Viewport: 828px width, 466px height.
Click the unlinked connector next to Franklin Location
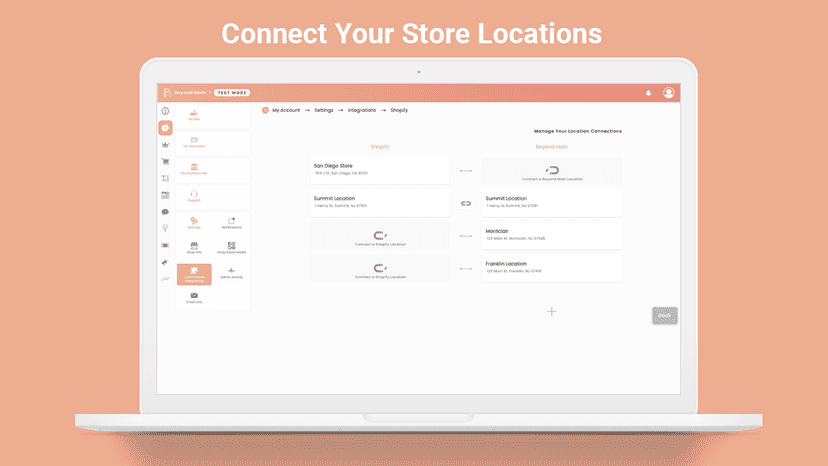466,269
